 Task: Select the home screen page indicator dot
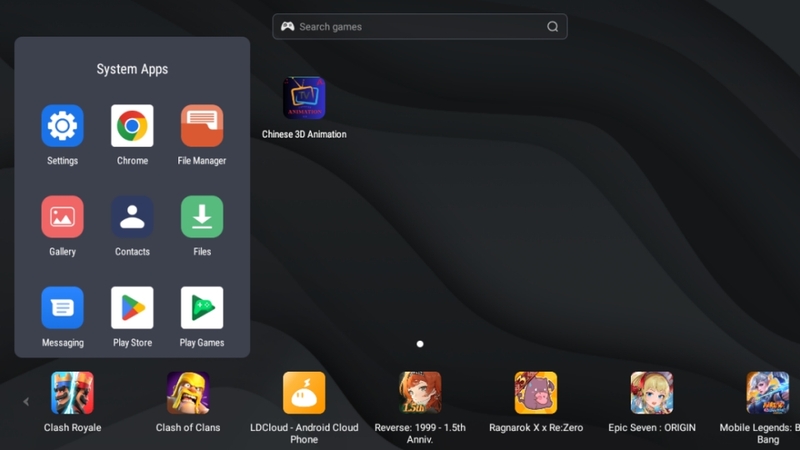pyautogui.click(x=420, y=344)
